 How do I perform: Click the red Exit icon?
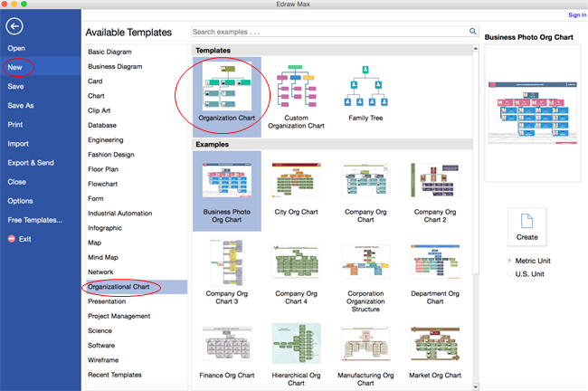click(x=12, y=239)
